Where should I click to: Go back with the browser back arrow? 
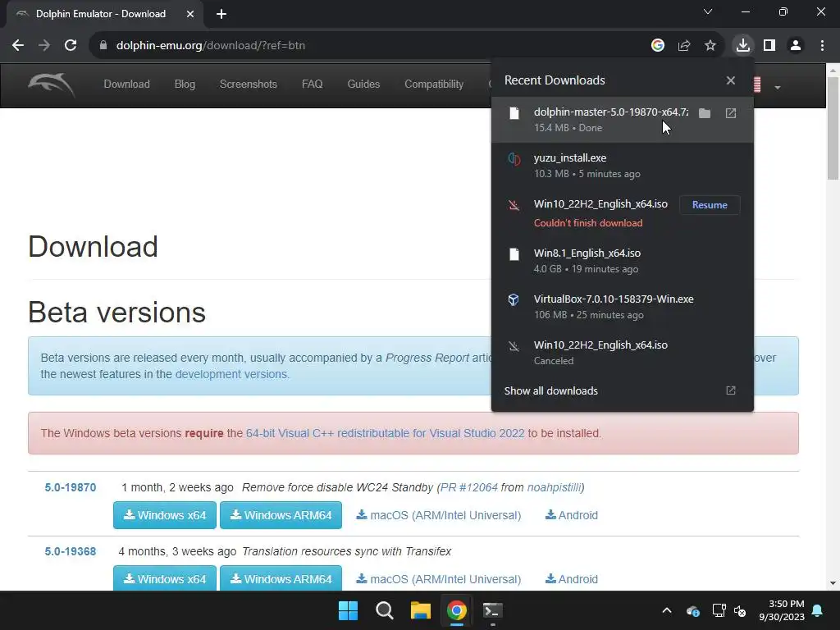click(18, 46)
